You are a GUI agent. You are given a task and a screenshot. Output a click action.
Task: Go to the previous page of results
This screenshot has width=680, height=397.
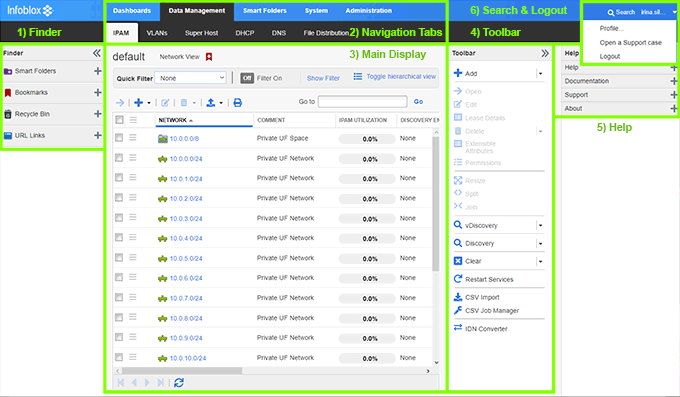point(134,382)
